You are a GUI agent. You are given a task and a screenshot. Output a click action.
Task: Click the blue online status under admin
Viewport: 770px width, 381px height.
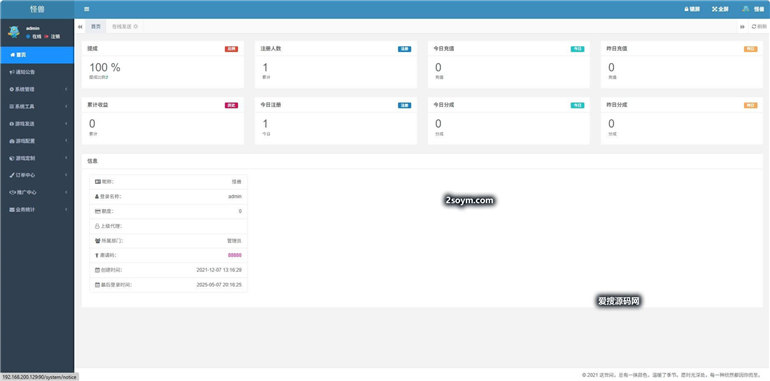click(x=34, y=36)
